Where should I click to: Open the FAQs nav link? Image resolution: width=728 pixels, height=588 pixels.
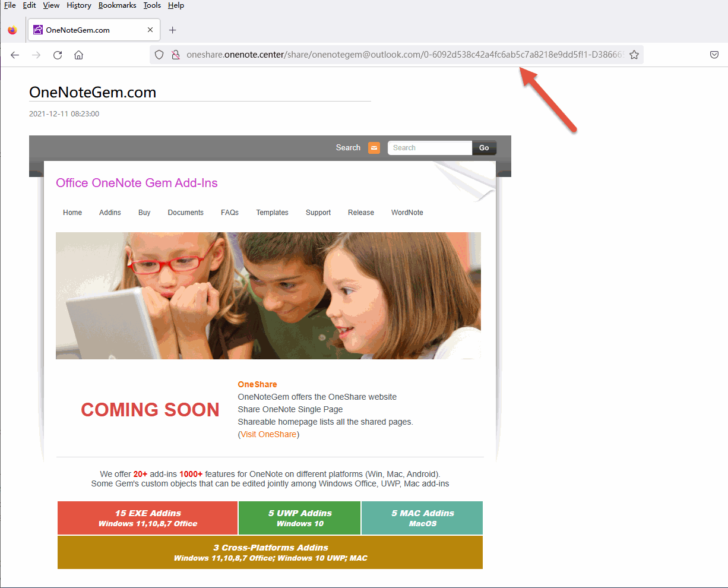(x=230, y=213)
